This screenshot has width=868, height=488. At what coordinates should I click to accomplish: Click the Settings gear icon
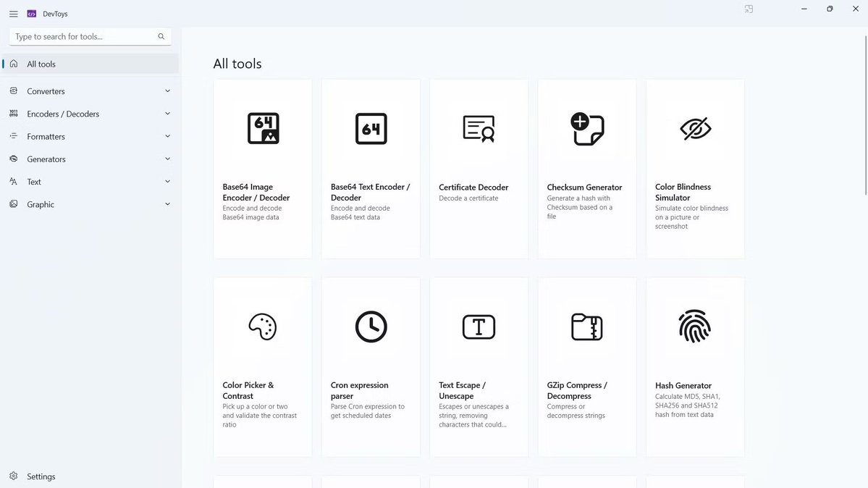click(x=14, y=476)
